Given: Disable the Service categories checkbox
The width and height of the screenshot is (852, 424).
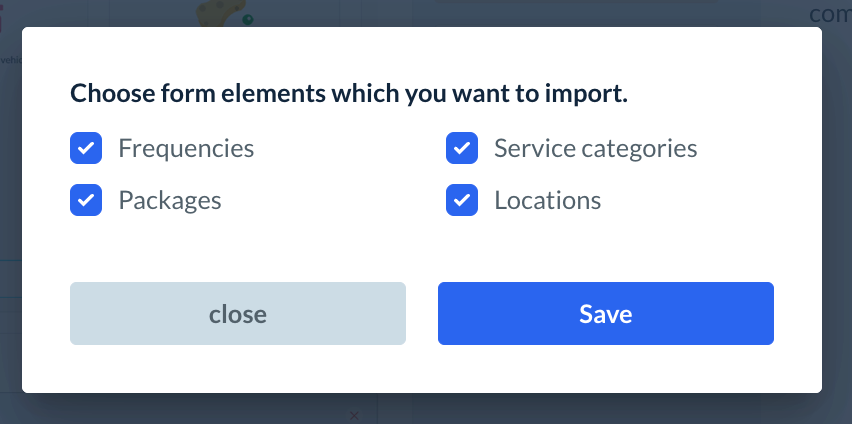Looking at the screenshot, I should [462, 149].
